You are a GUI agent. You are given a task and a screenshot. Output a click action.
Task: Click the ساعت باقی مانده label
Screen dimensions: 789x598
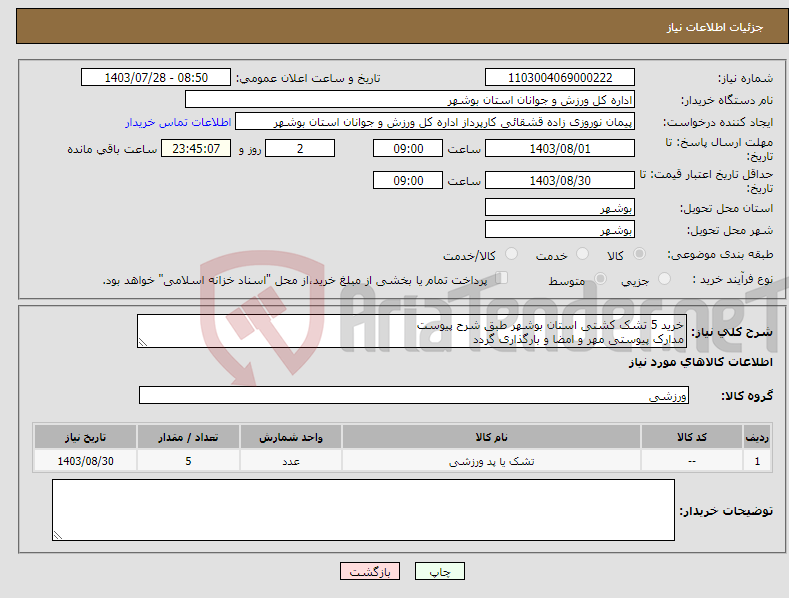pos(112,150)
